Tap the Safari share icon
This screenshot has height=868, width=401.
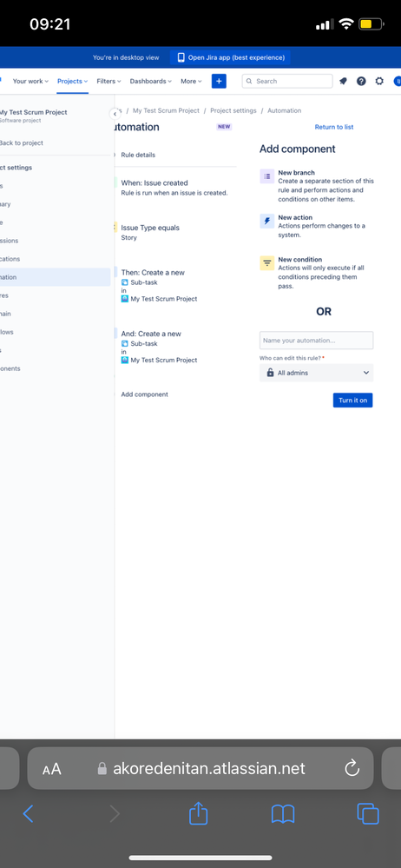coord(198,813)
